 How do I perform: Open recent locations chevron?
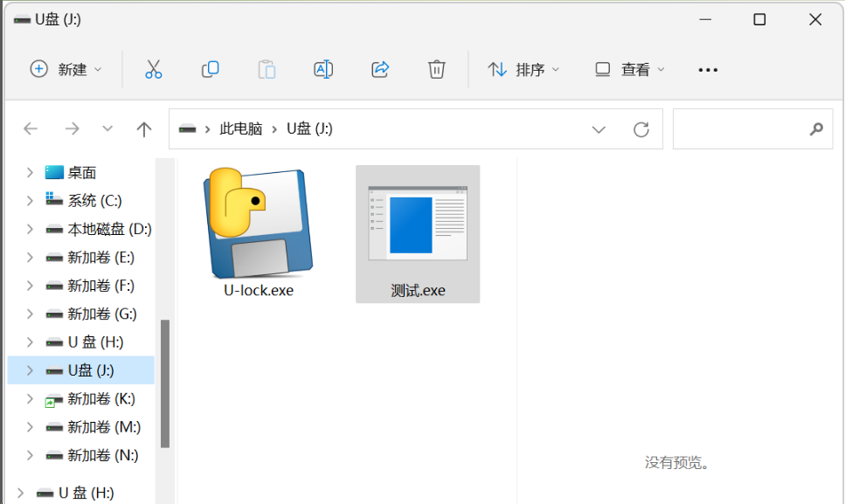[107, 128]
